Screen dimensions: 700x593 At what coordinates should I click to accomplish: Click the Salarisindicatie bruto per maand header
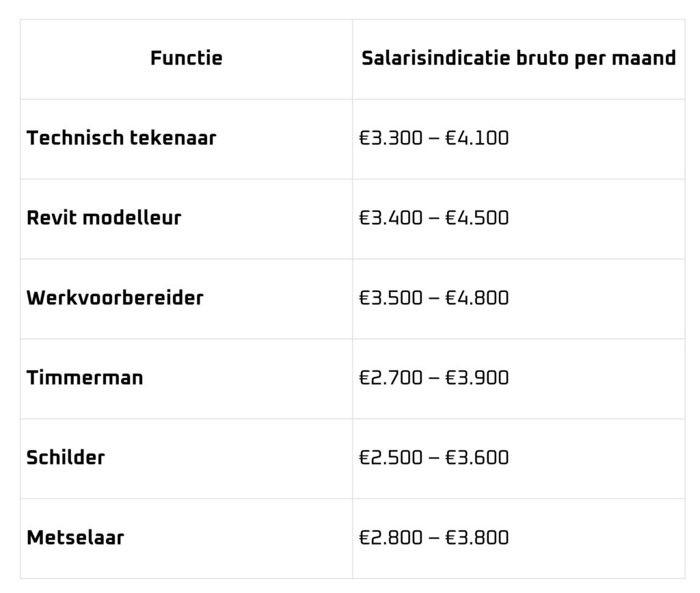(x=518, y=60)
